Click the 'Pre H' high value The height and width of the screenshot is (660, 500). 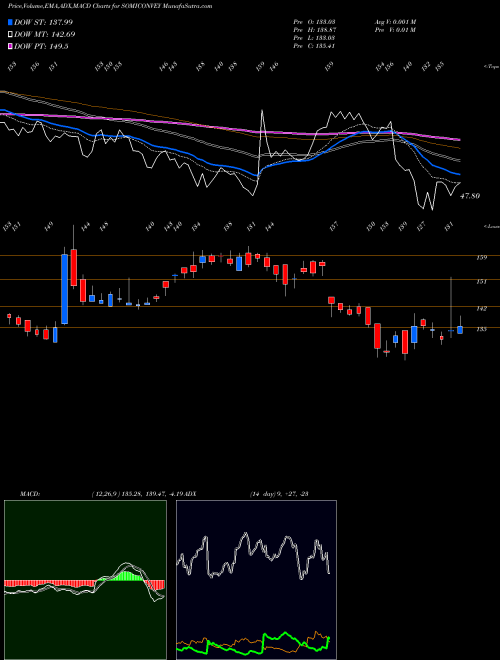[x=314, y=30]
